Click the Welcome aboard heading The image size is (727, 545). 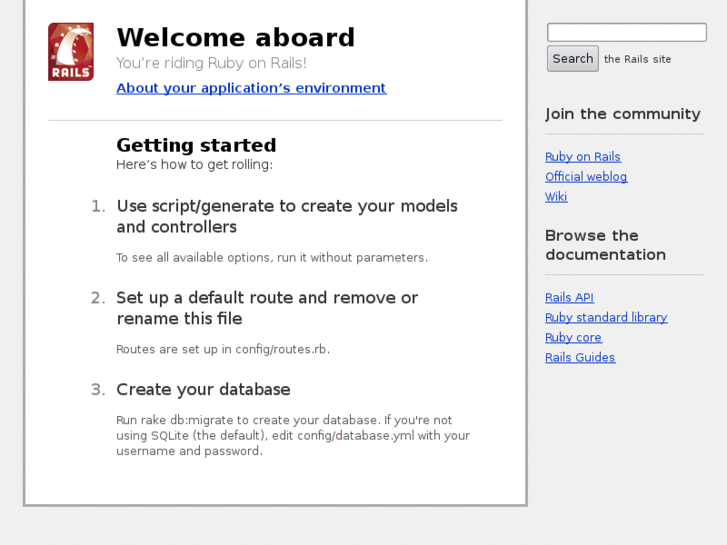pos(236,38)
